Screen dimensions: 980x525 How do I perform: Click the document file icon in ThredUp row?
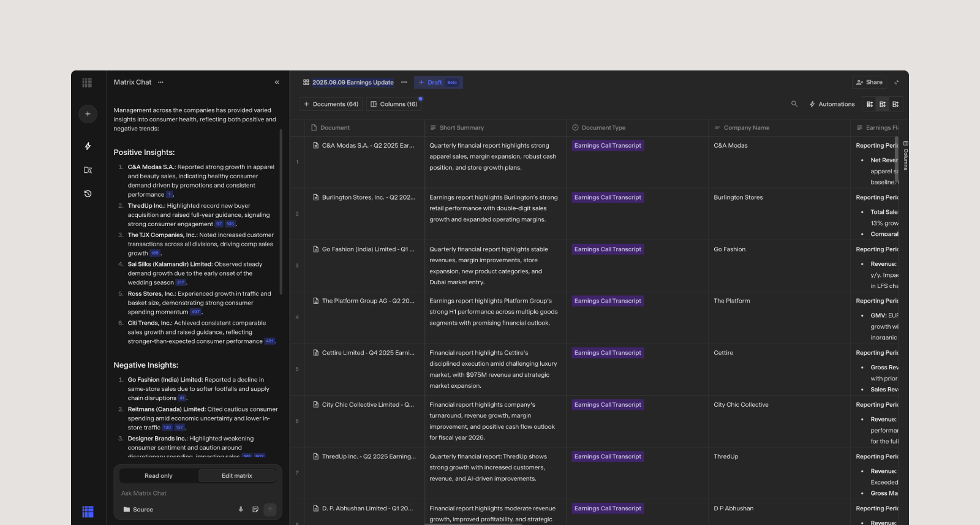click(316, 457)
